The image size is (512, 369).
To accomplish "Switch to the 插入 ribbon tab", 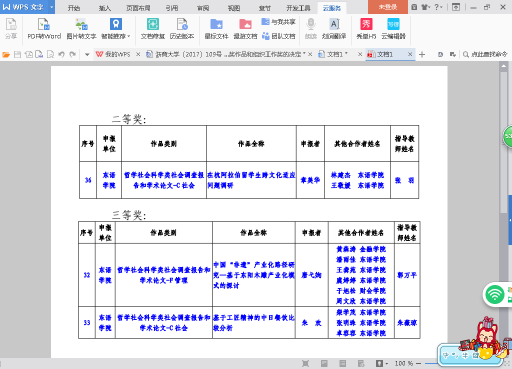I will (105, 8).
